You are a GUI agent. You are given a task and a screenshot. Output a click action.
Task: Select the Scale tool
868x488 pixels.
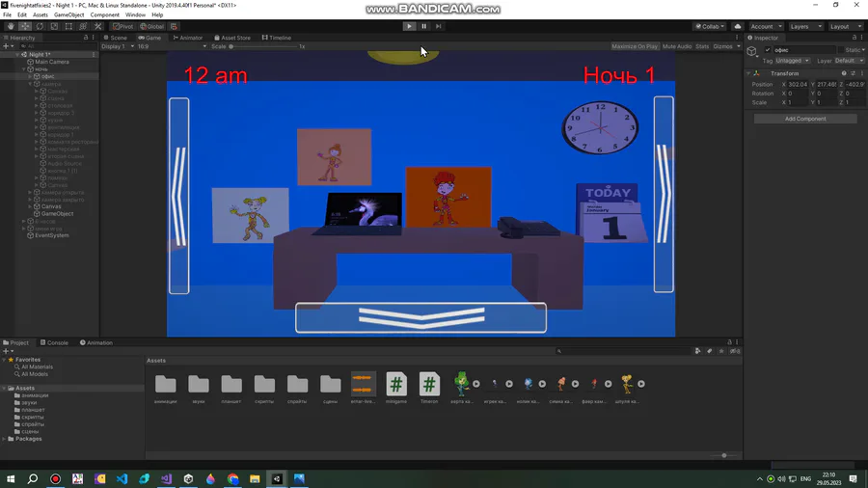pos(54,26)
